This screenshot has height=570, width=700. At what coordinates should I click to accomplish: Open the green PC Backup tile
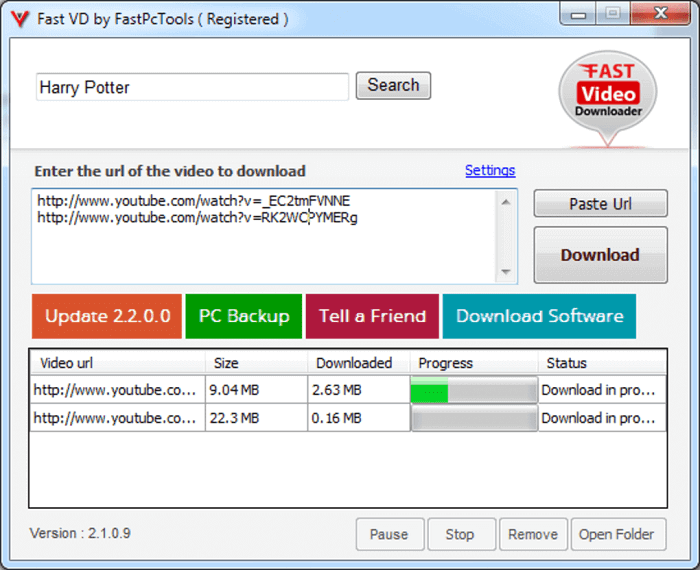[244, 316]
